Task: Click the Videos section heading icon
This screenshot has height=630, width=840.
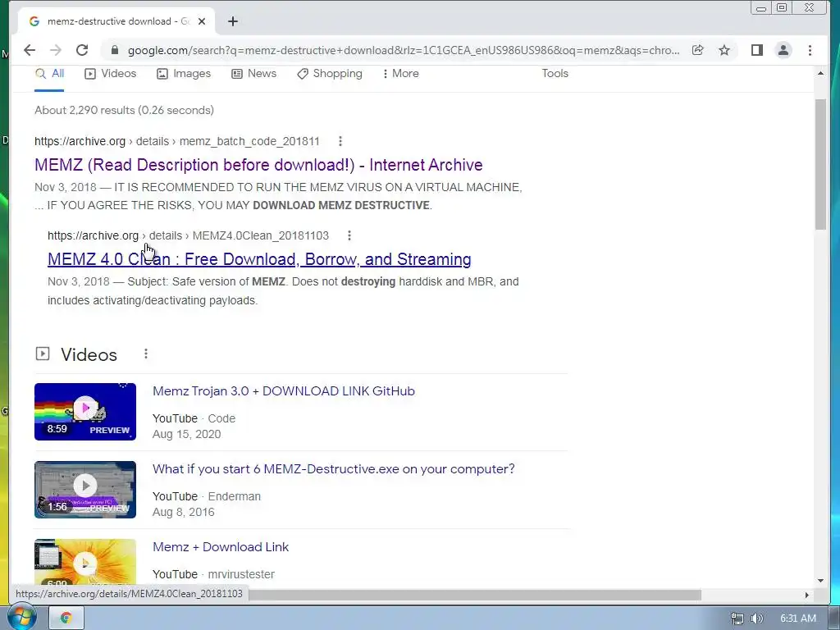Action: coord(43,354)
